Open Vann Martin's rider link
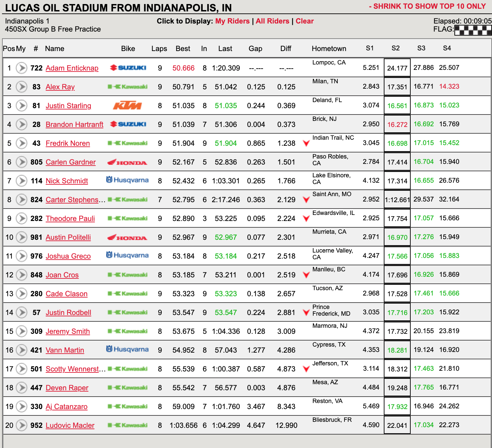The height and width of the screenshot is (448, 492). (x=65, y=350)
